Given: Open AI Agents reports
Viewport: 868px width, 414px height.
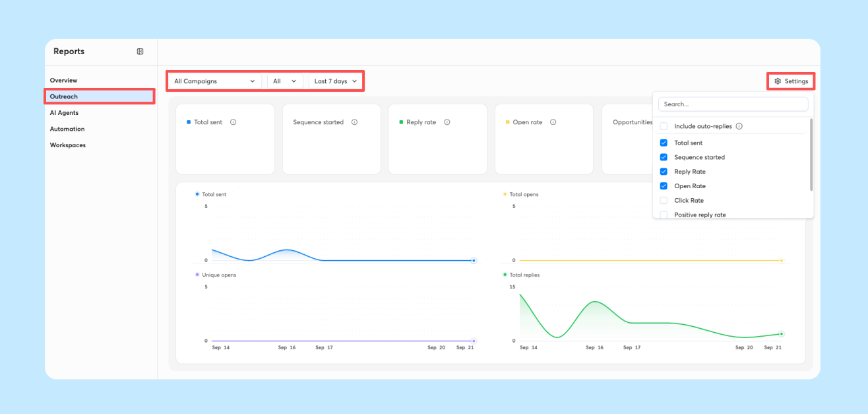Looking at the screenshot, I should [64, 113].
